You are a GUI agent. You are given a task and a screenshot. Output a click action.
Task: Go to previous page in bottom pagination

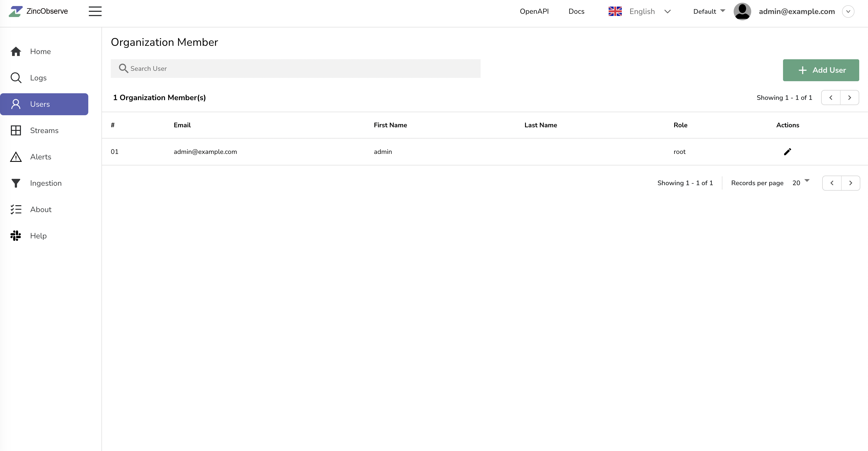(832, 183)
